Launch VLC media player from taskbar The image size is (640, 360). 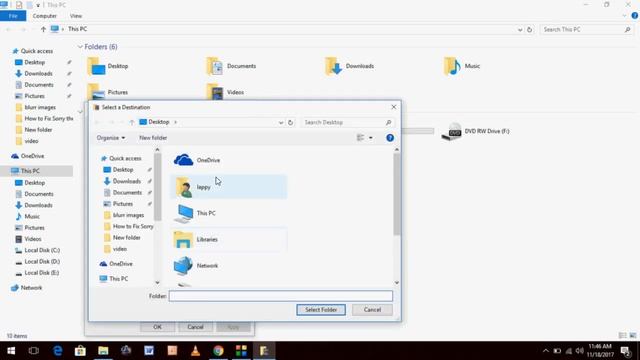(x=195, y=351)
